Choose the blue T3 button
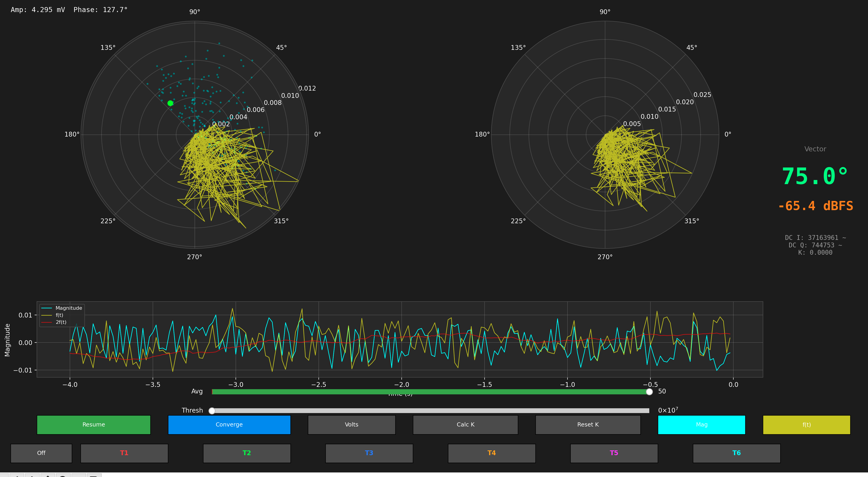This screenshot has height=477, width=868. 369,453
